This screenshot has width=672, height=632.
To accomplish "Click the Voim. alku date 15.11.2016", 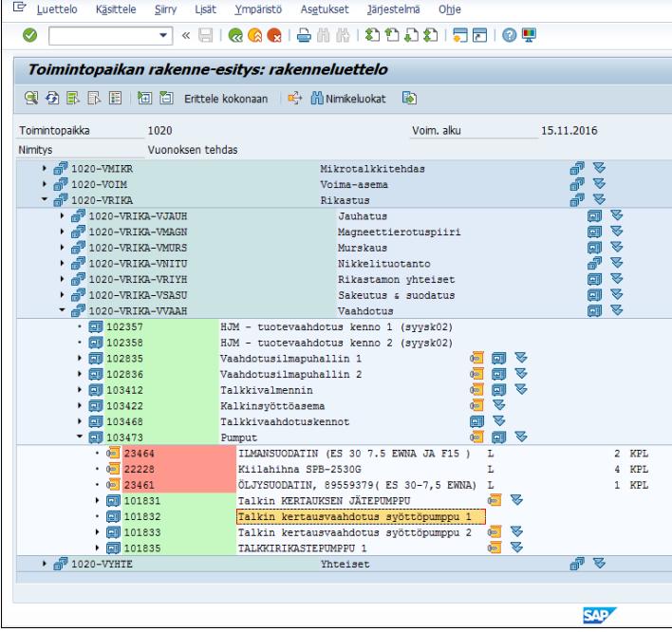I will click(x=569, y=131).
